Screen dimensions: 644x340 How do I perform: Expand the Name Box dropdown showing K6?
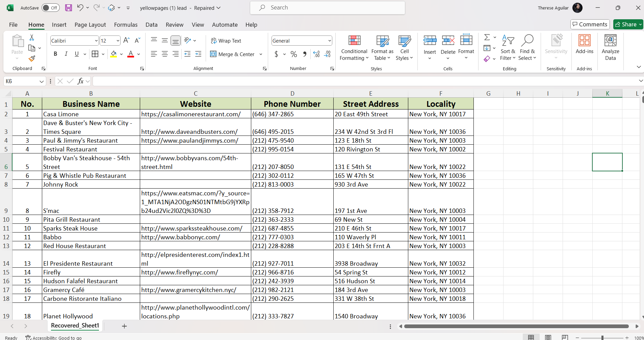(42, 81)
